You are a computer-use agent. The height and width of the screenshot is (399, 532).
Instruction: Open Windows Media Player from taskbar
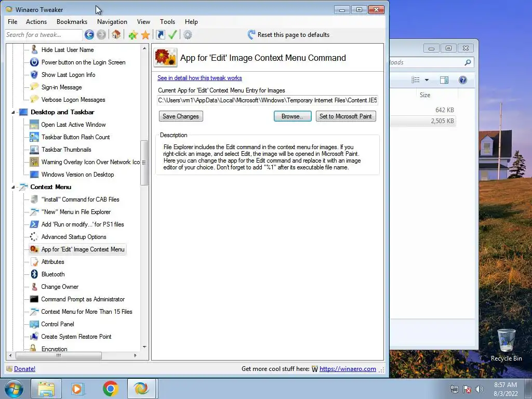click(78, 389)
